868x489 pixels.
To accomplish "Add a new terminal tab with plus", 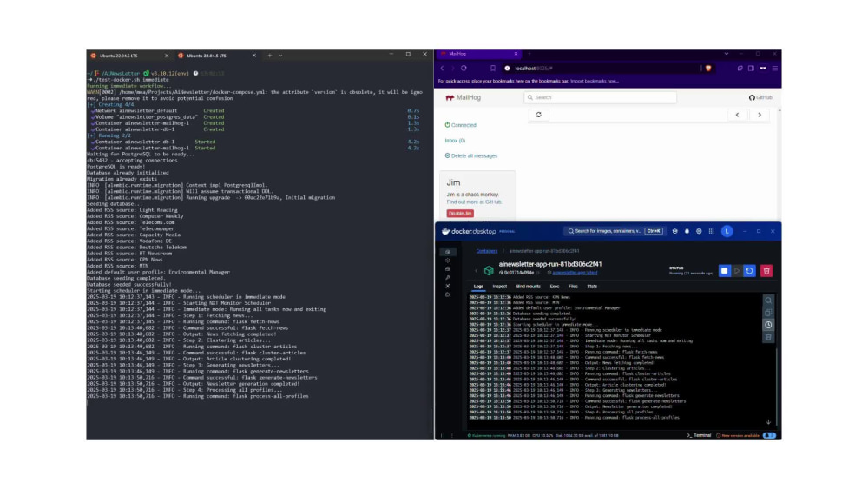I will pos(270,56).
